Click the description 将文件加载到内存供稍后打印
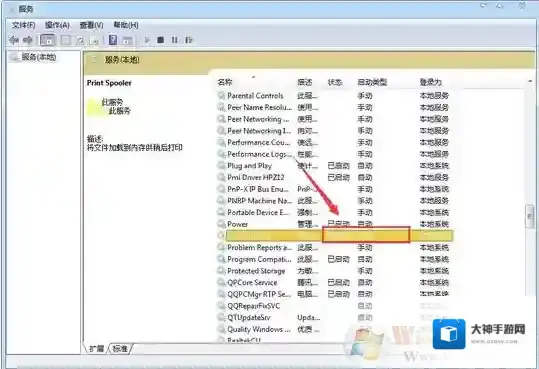The width and height of the screenshot is (539, 369). click(134, 148)
